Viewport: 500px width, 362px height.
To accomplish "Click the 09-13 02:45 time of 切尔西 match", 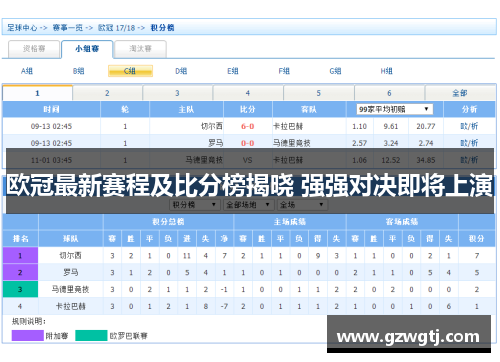I will click(51, 126).
